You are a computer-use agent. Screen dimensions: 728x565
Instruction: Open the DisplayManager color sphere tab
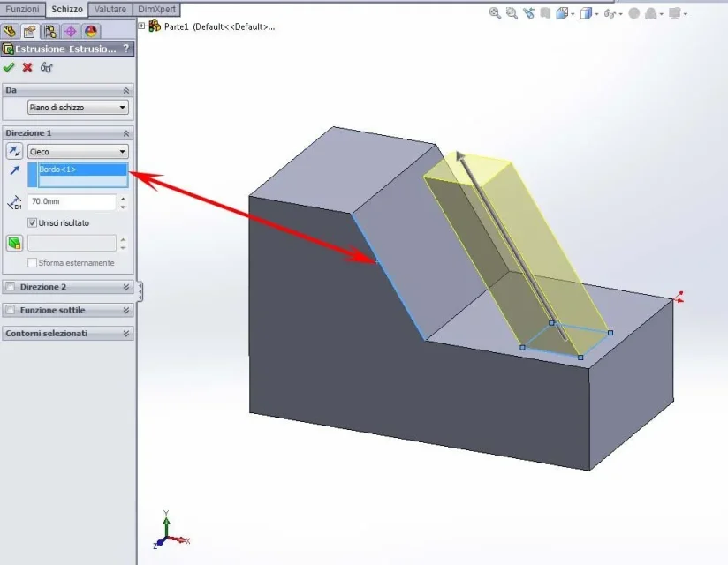pyautogui.click(x=90, y=31)
